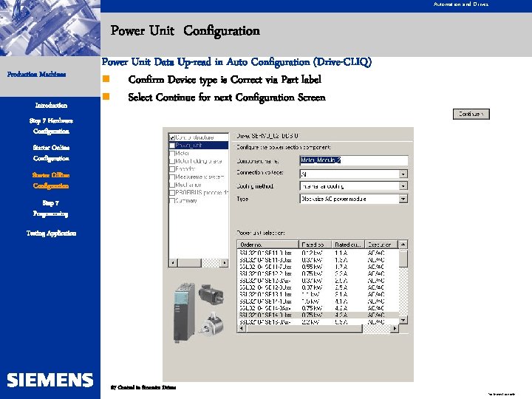This screenshot has width=532, height=399.
Task: Open the power module Type dropdown
Action: [x=403, y=199]
